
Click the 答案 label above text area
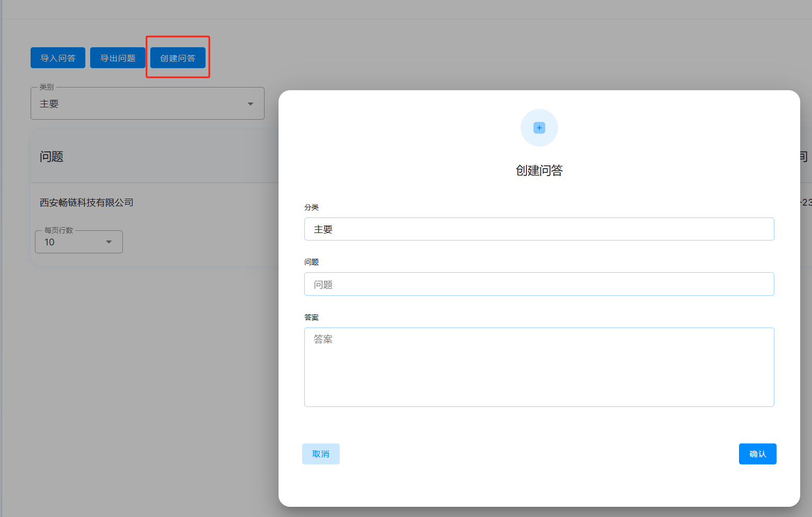[x=311, y=317]
